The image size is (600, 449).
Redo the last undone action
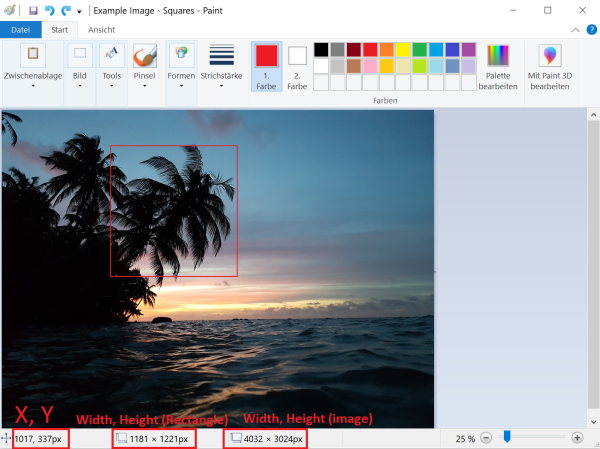point(66,10)
